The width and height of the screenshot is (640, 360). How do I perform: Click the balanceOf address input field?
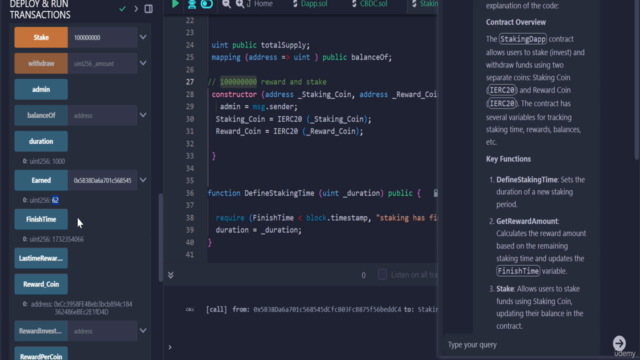tap(102, 116)
